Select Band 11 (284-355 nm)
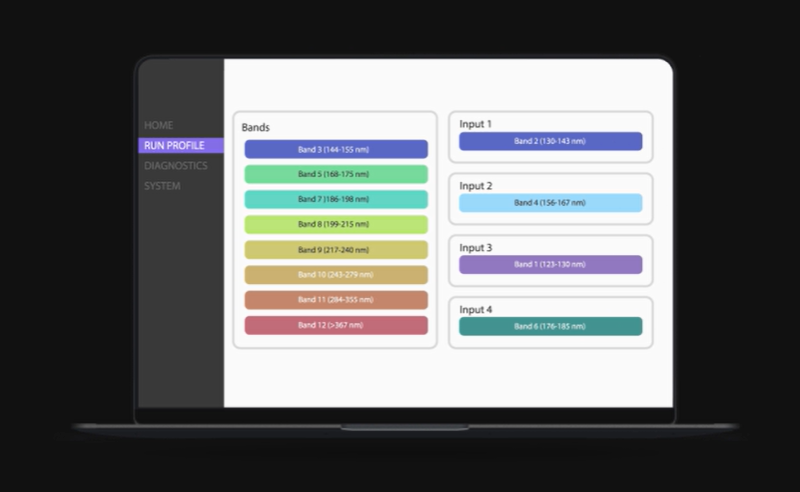800x492 pixels. point(335,299)
